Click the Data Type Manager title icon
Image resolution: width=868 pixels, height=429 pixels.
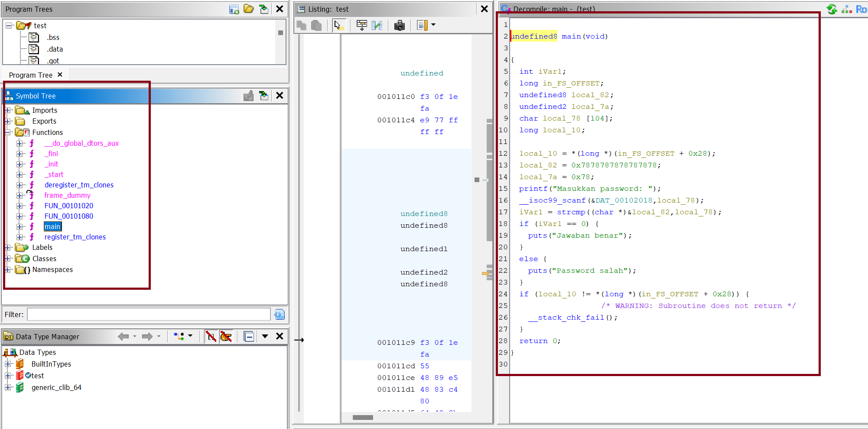click(x=8, y=337)
